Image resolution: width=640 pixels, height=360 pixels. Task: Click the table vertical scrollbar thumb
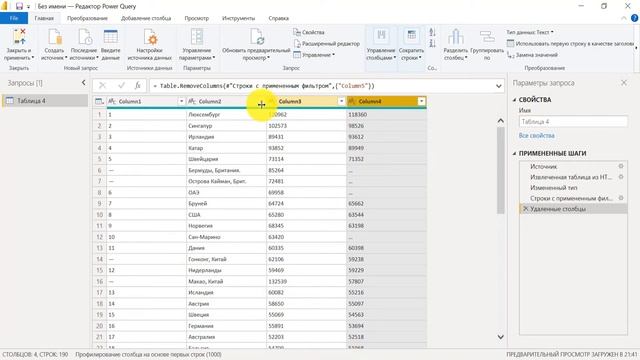point(501,170)
